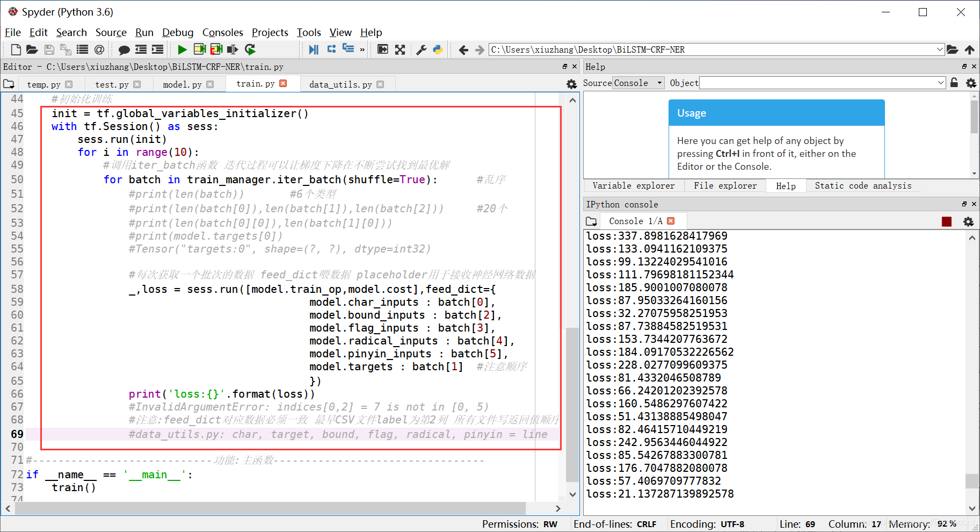Save all open files

point(66,49)
